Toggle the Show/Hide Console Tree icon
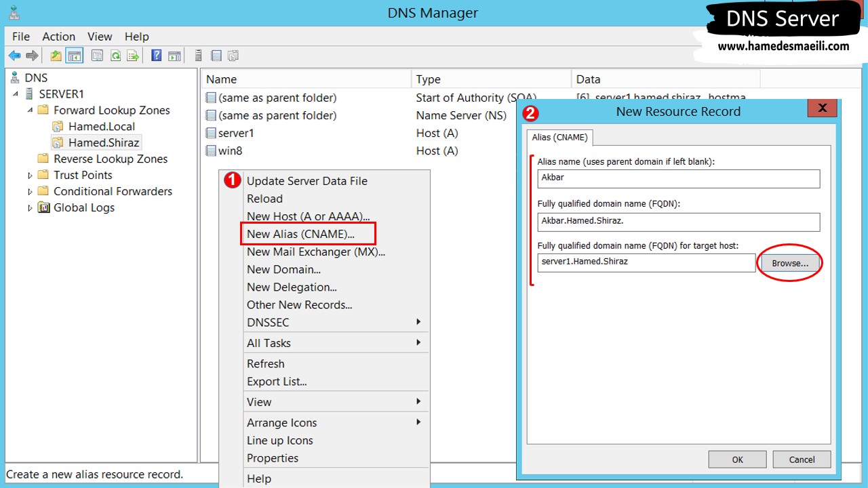Image resolution: width=868 pixels, height=488 pixels. pyautogui.click(x=75, y=56)
